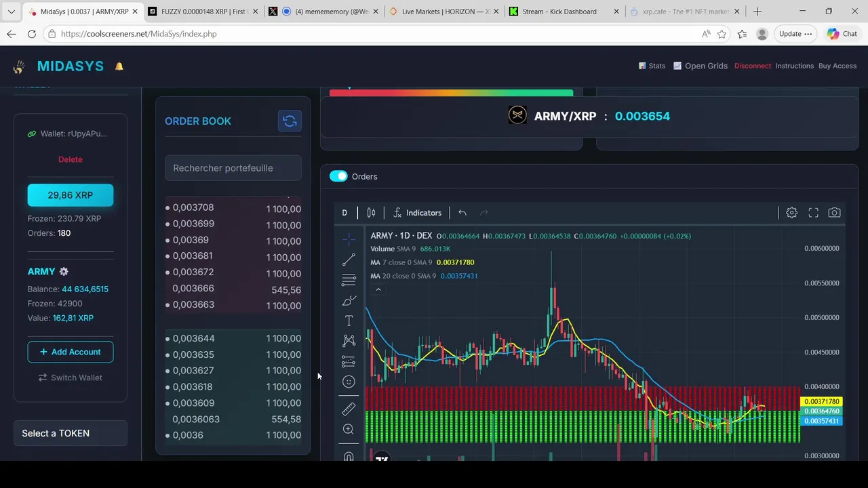Open the D timeframe interval selector
This screenshot has height=488, width=868.
pyautogui.click(x=344, y=213)
